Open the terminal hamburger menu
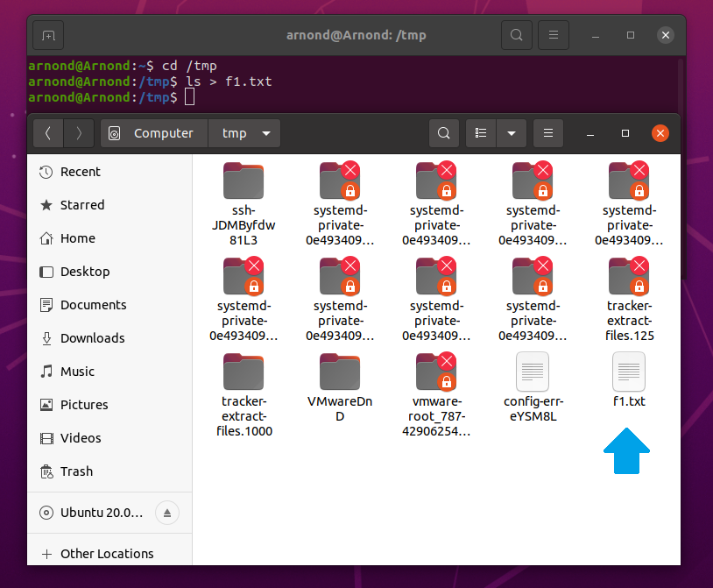 point(553,34)
